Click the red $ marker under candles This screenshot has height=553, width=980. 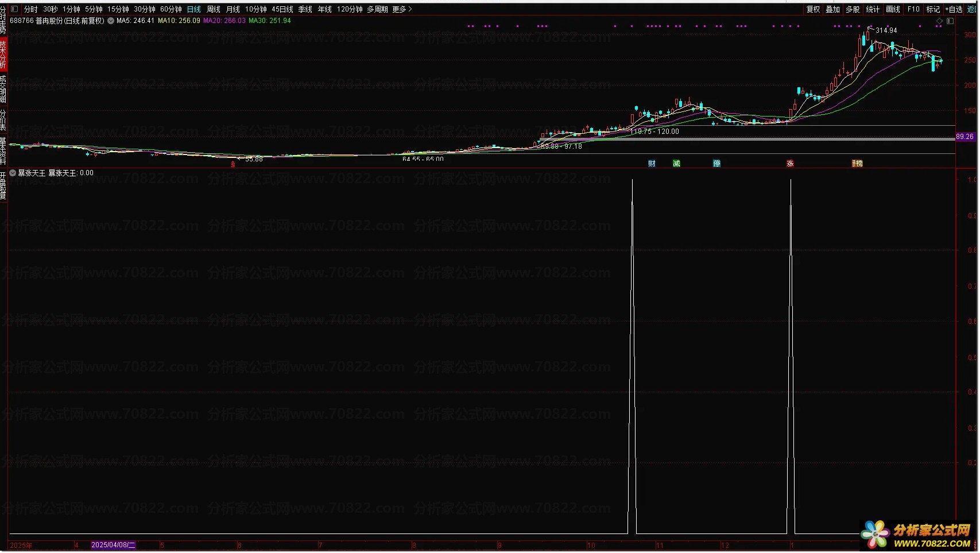click(233, 164)
